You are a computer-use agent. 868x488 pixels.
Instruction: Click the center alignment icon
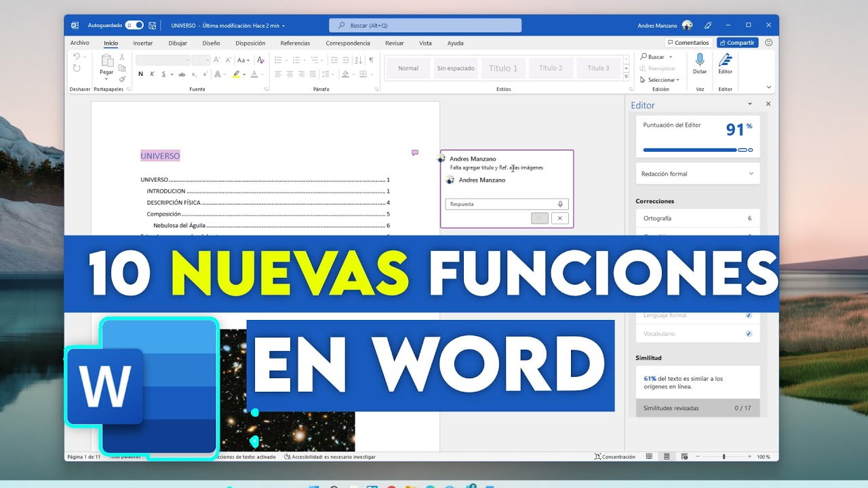click(290, 75)
